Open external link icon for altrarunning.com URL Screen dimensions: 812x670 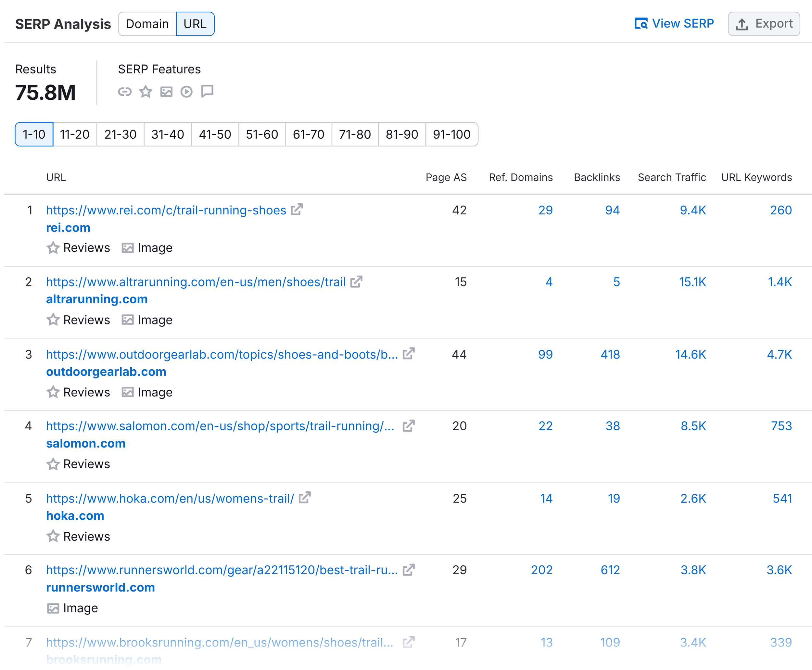(x=356, y=282)
